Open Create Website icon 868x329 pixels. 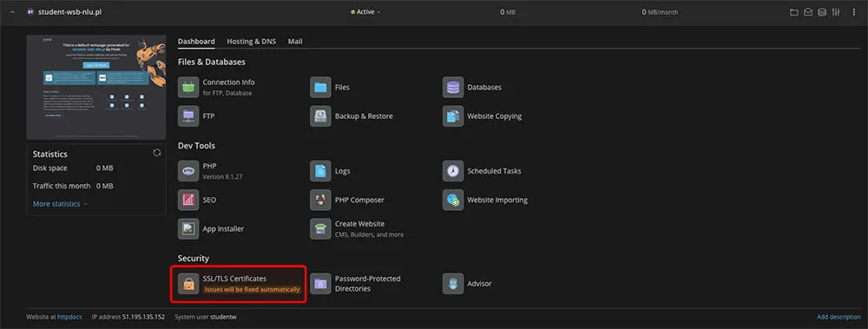(320, 229)
